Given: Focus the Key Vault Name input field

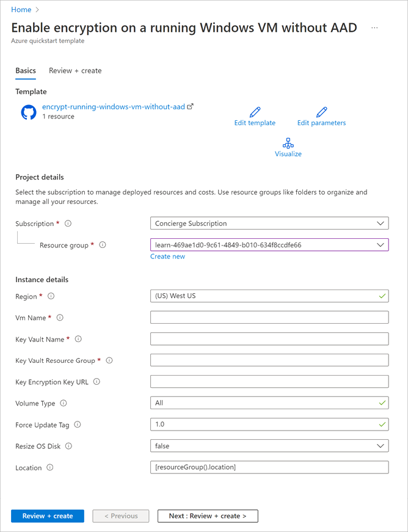Looking at the screenshot, I should pyautogui.click(x=269, y=338).
